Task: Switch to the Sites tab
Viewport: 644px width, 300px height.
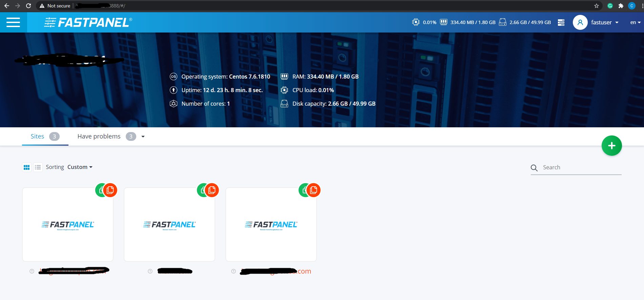Action: [45, 136]
